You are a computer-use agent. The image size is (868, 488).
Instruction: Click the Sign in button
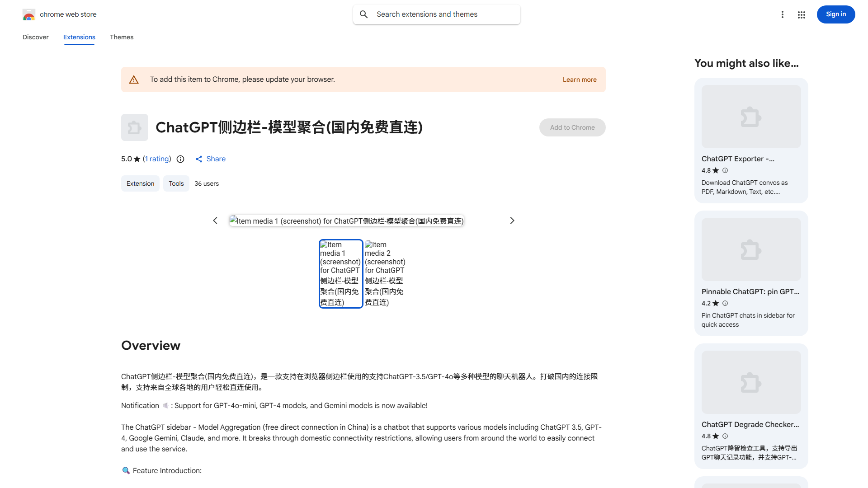[835, 14]
